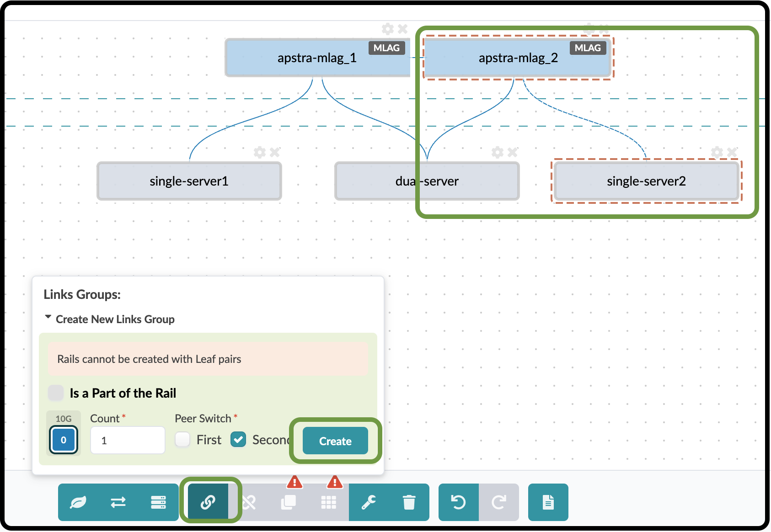Open gear settings above single-server2
The height and width of the screenshot is (532, 771).
(x=717, y=152)
